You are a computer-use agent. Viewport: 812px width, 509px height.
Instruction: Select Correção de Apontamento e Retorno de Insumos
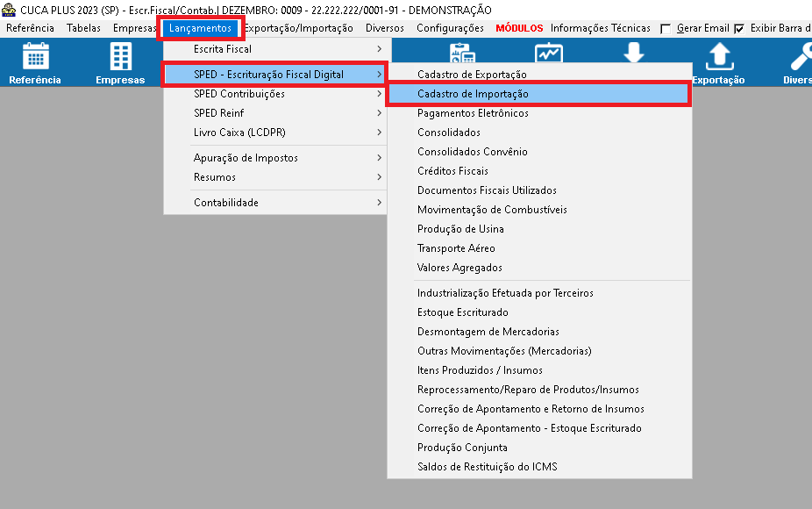tap(539, 409)
